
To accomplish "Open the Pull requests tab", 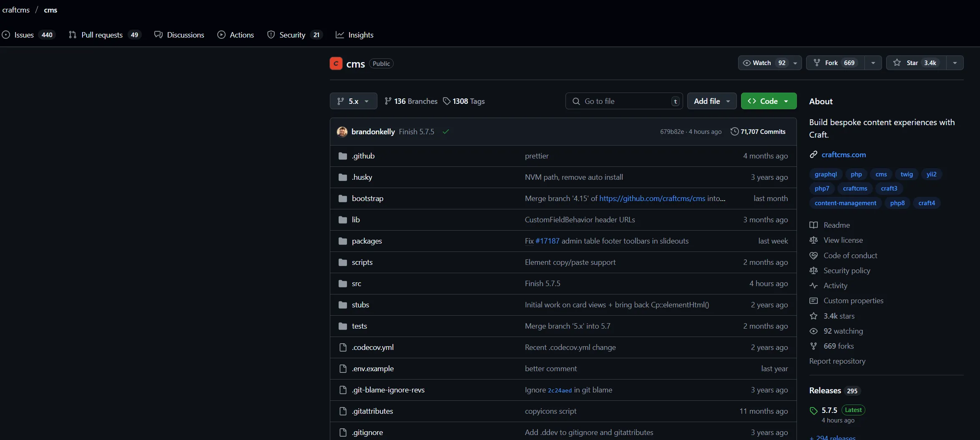I will (105, 35).
